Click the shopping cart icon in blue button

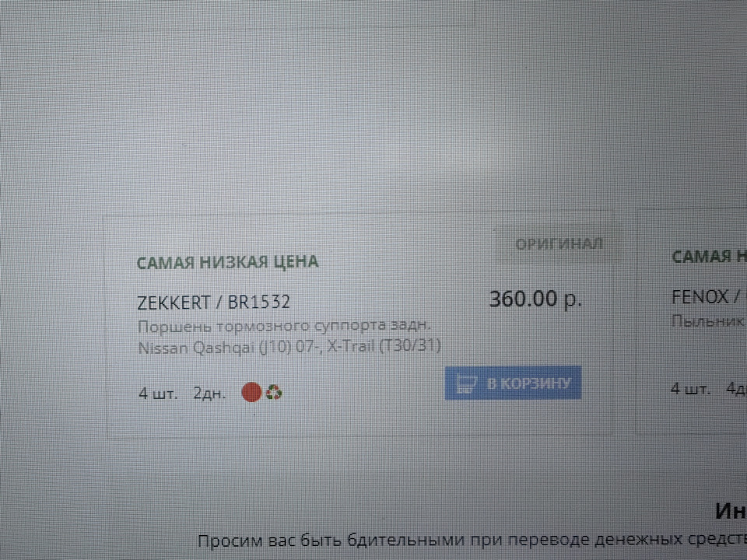point(466,383)
